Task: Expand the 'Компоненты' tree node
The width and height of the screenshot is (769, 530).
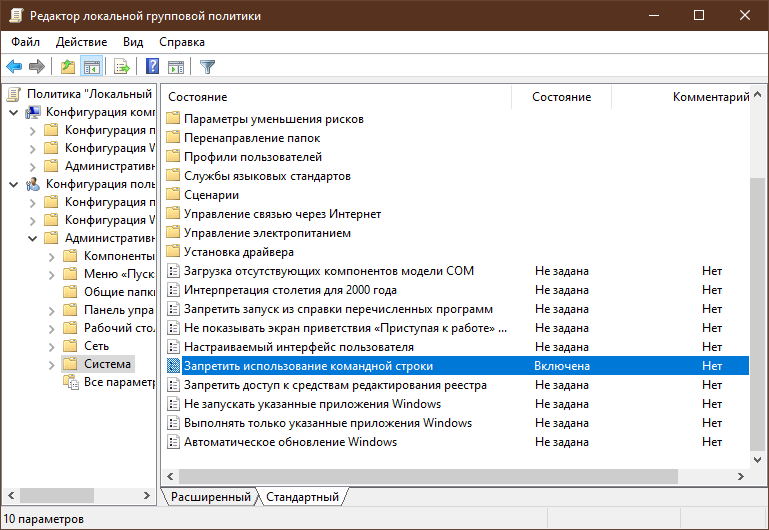Action: tap(51, 256)
